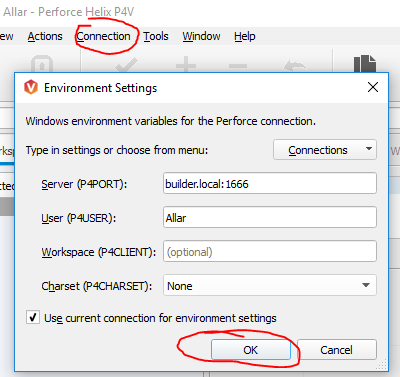Screen dimensions: 400x377
Task: Toggle Use current connection for environment settings
Action: point(33,317)
